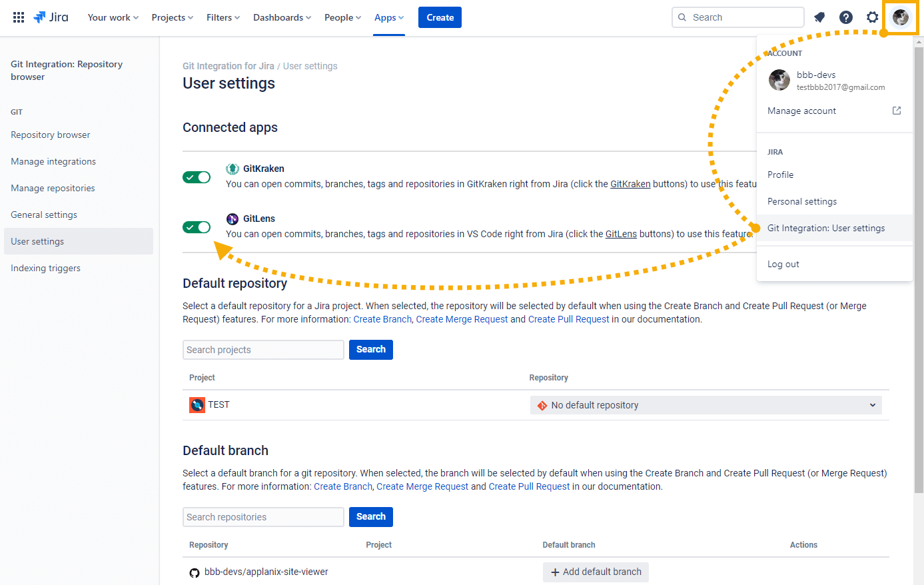Click the GitKraken app icon
This screenshot has height=585, width=924.
click(232, 168)
